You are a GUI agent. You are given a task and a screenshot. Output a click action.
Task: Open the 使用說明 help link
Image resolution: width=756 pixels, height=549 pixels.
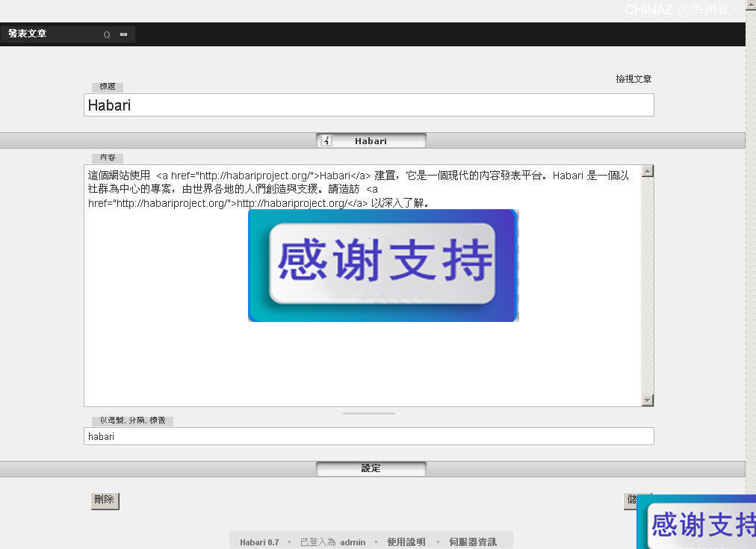pos(406,542)
